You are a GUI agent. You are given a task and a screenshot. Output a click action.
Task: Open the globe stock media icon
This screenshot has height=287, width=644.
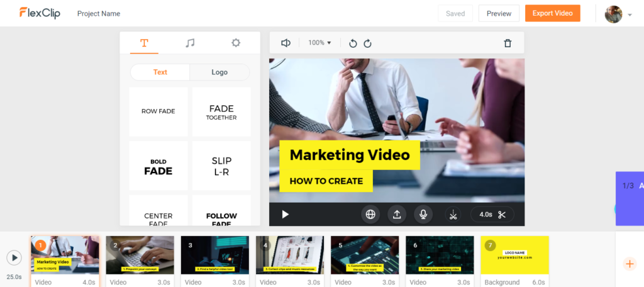[370, 215]
